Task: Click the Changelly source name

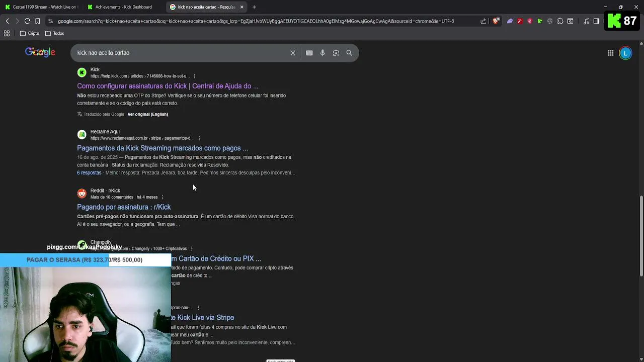Action: (101, 242)
